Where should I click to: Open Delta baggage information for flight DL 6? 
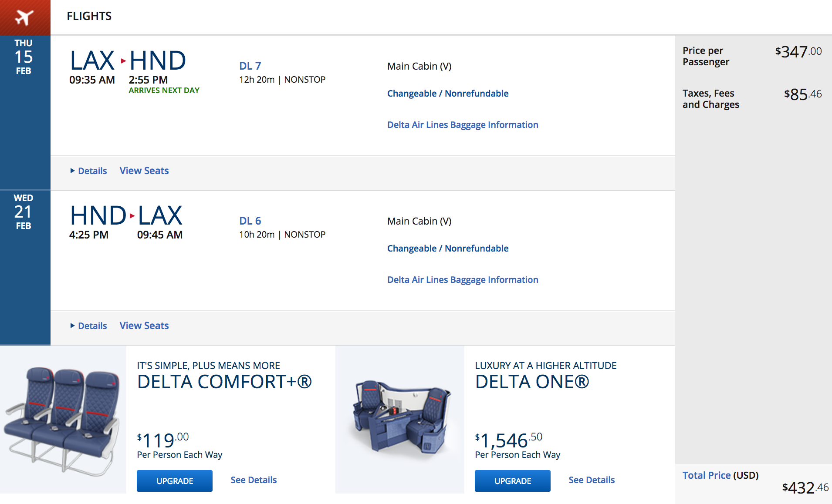pos(463,280)
